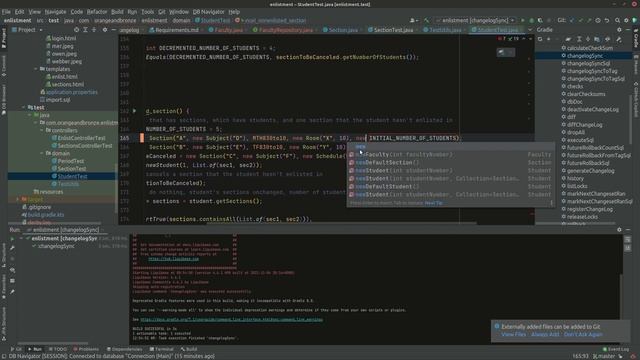This screenshot has width=640, height=360.
Task: Open the Build menu
Action: coord(117,12)
